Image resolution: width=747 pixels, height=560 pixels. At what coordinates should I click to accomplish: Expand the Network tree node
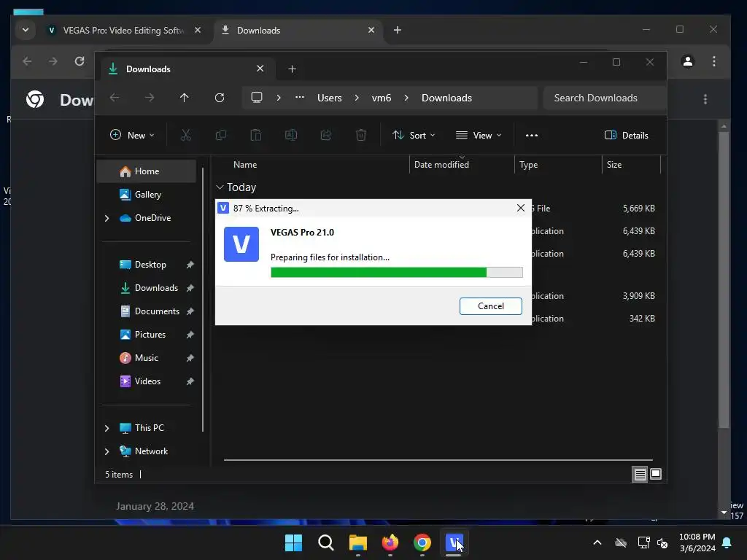point(107,451)
